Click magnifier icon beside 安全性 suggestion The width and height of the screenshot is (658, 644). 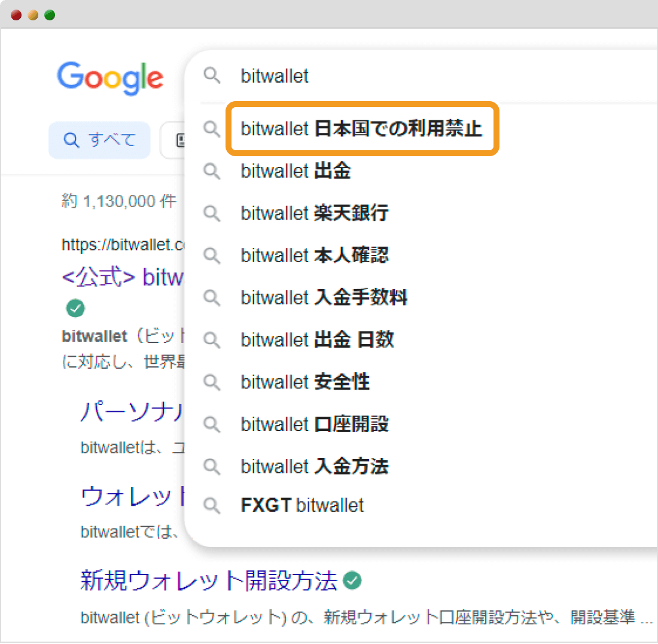pyautogui.click(x=212, y=382)
